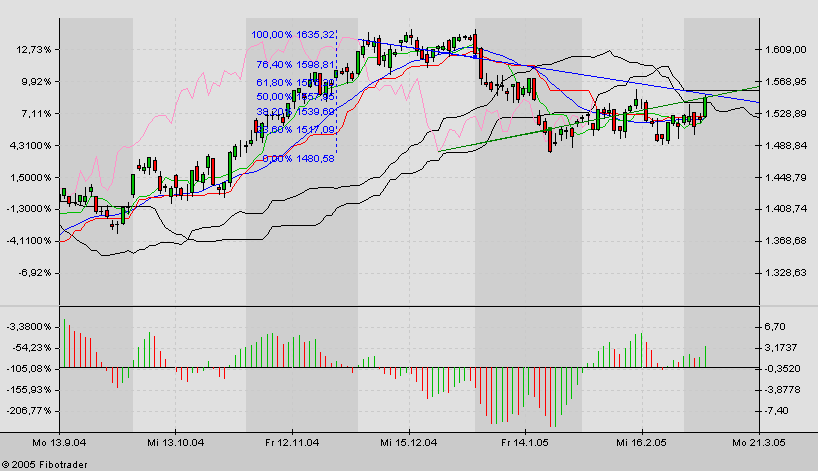This screenshot has height=471, width=818.
Task: Select the Mi 13.10.04 date marker
Action: [x=176, y=441]
